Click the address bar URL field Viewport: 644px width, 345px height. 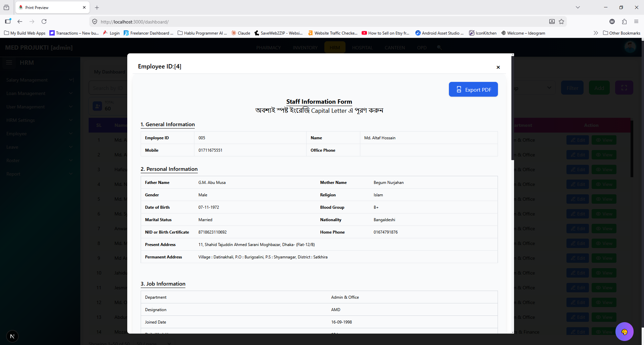click(319, 22)
